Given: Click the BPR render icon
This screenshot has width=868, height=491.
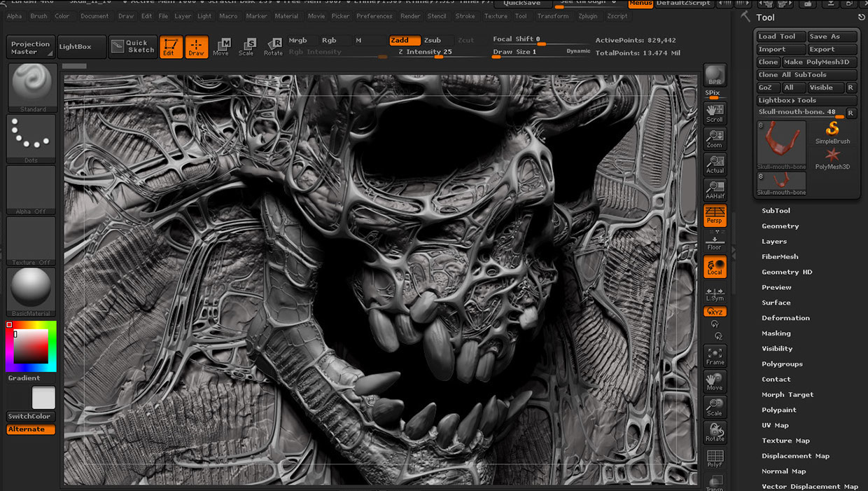Looking at the screenshot, I should pyautogui.click(x=715, y=75).
